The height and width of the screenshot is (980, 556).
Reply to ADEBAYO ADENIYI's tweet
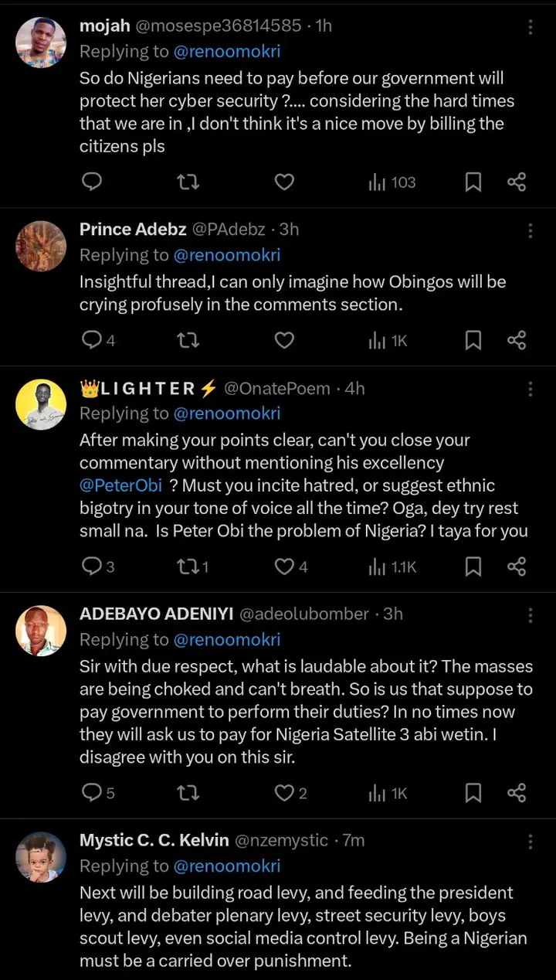98,793
